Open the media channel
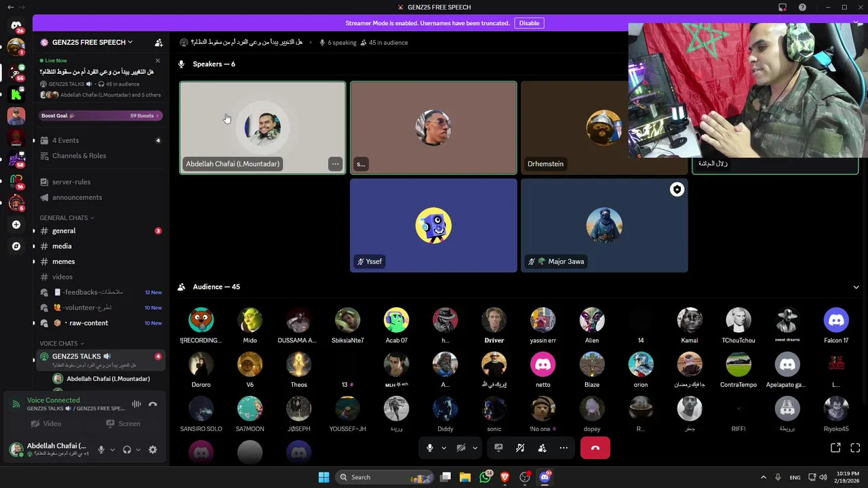This screenshot has width=868, height=488. [x=100, y=246]
